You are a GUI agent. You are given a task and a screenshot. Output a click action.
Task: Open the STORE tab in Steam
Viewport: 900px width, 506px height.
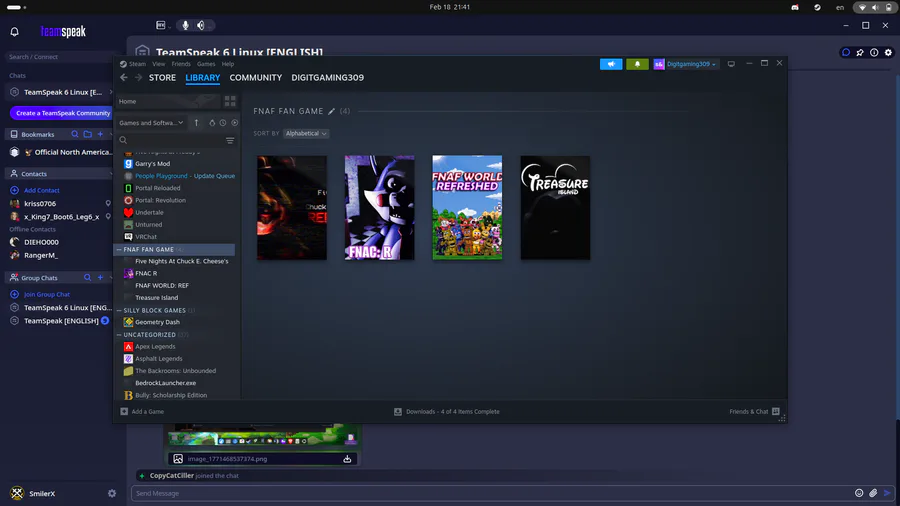pos(162,77)
